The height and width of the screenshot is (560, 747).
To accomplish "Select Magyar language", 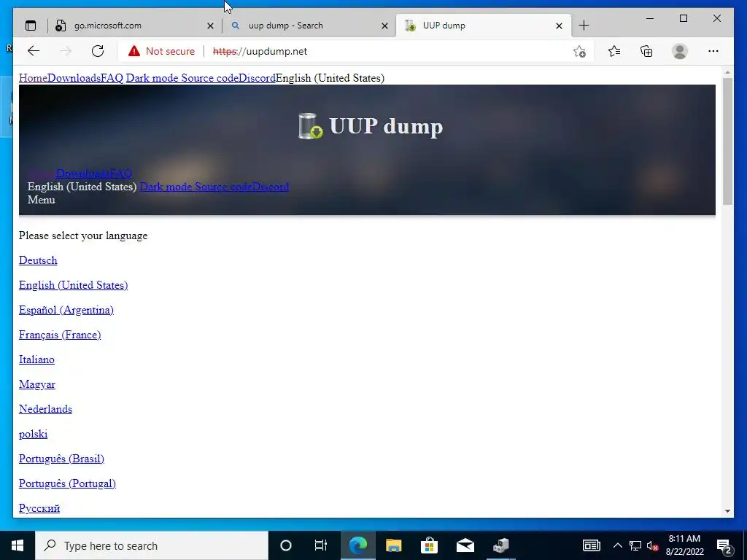I will point(37,384).
